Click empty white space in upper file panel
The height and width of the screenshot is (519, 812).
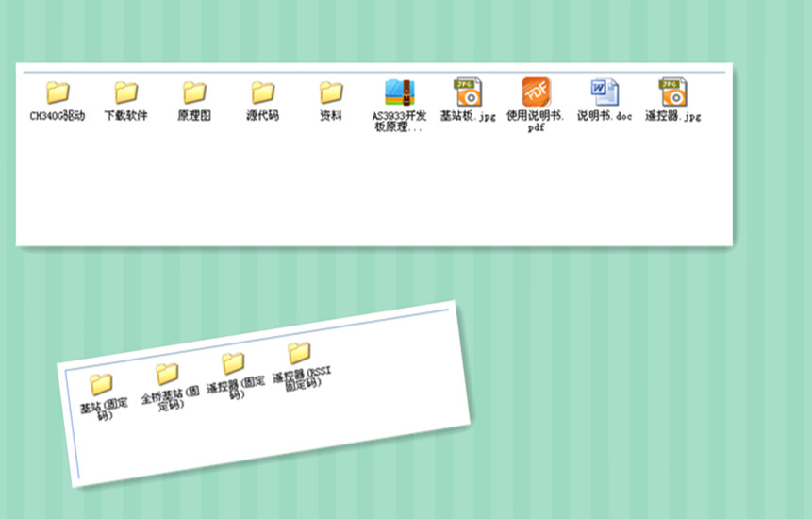(373, 192)
